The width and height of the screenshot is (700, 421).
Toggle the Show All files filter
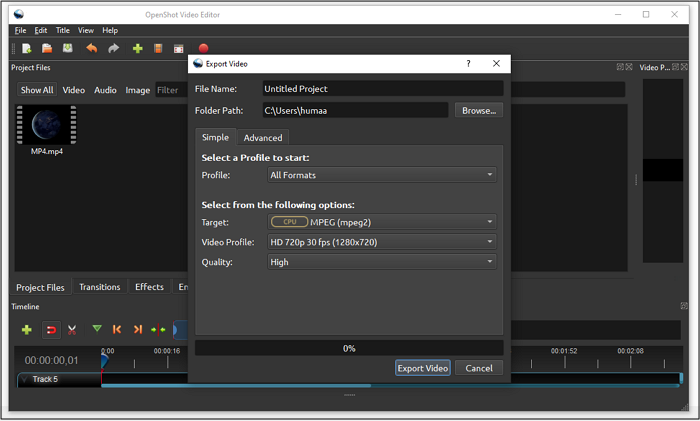coord(37,90)
